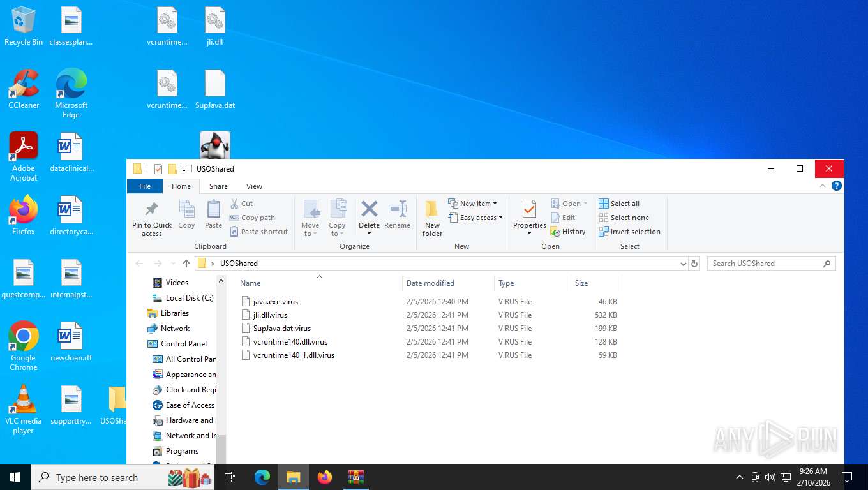Click Invert selection in the ribbon

pos(629,232)
